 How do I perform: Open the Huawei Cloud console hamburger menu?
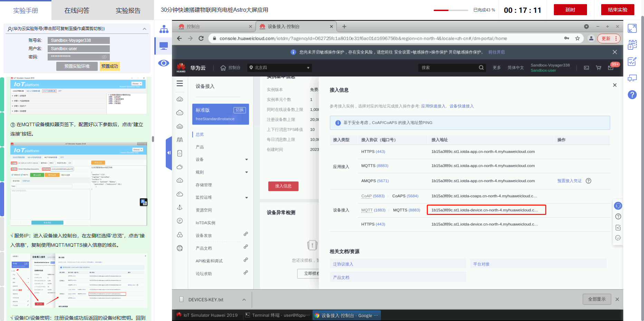click(180, 84)
